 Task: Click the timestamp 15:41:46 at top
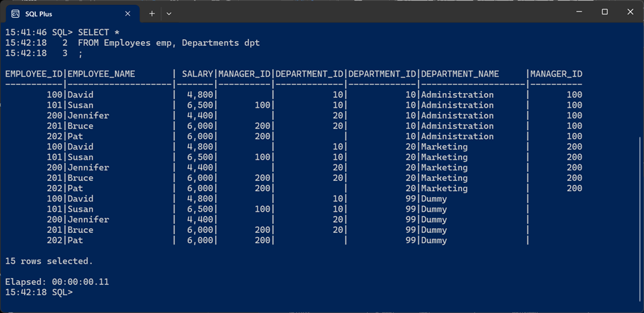26,32
